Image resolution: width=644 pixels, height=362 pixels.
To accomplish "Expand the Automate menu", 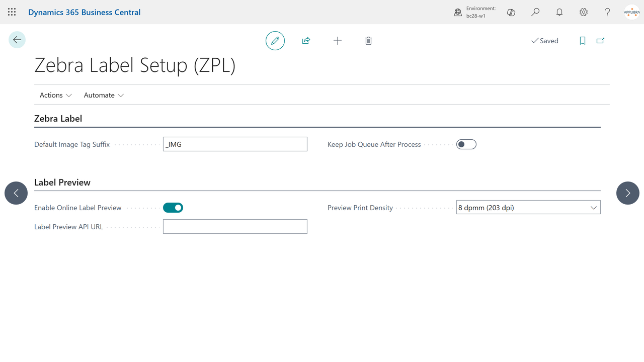I will click(x=104, y=95).
